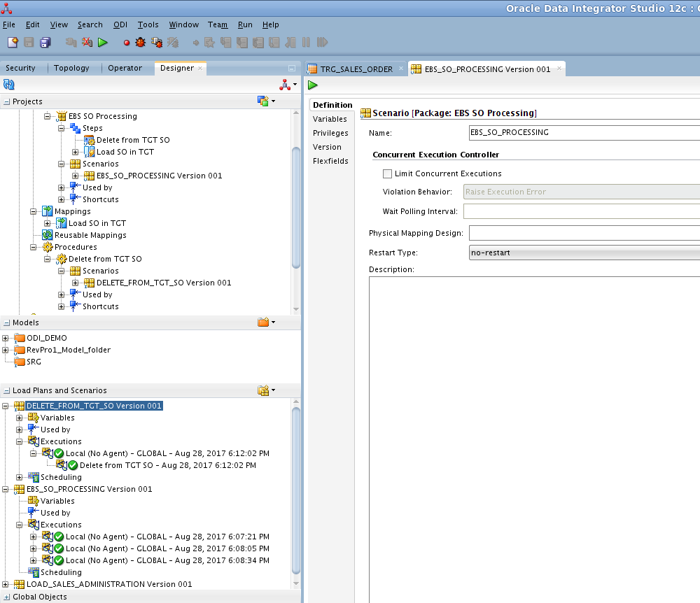Image resolution: width=700 pixels, height=603 pixels.
Task: Click success checkmark on 6:07:21 PM execution
Action: [x=59, y=537]
